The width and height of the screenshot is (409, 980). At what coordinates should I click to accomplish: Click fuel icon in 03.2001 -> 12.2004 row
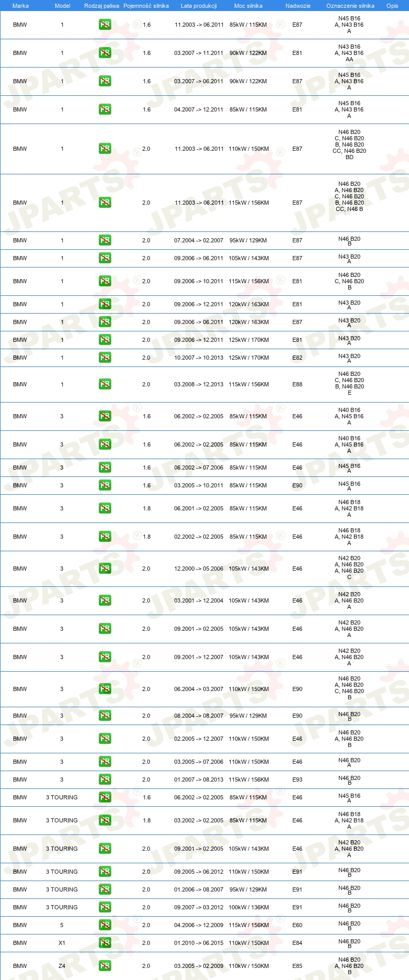105,600
